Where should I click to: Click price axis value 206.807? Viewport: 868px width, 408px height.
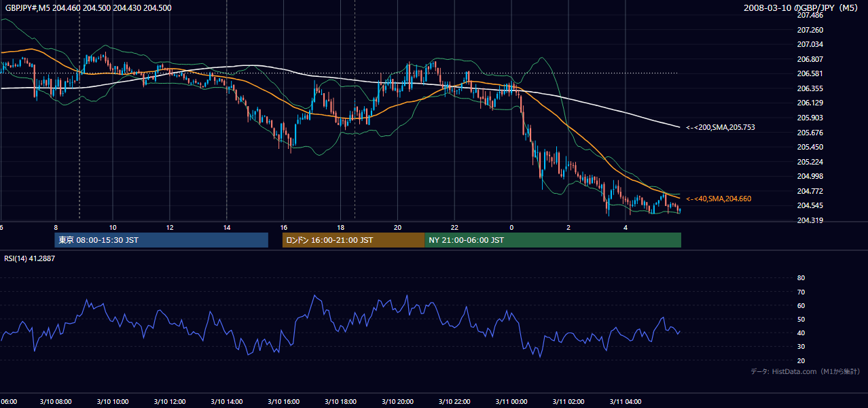coord(810,59)
